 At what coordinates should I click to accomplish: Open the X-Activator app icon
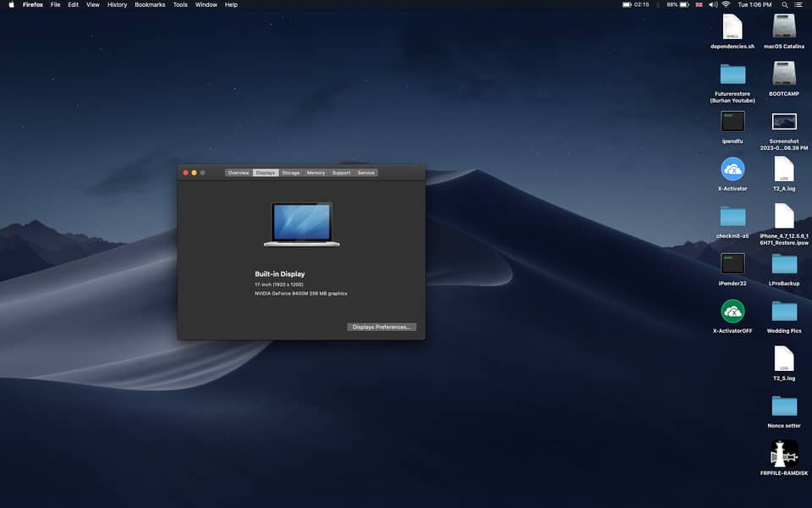tap(732, 168)
